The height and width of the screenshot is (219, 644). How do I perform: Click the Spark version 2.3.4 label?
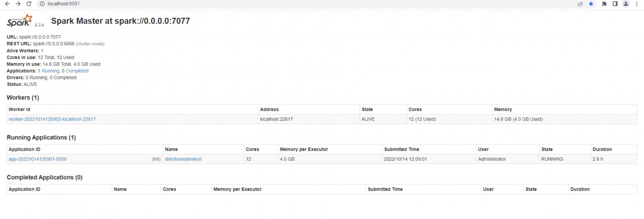point(39,25)
